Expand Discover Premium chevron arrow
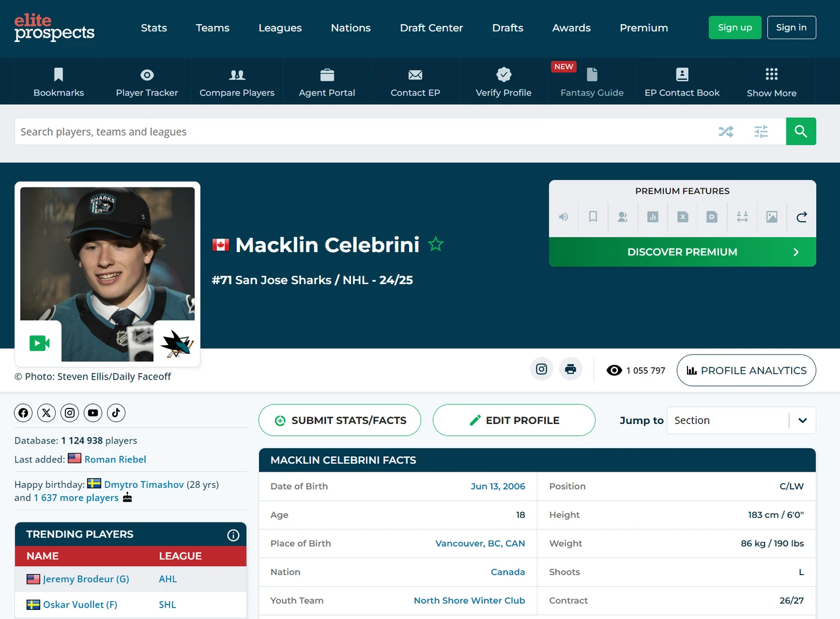The height and width of the screenshot is (619, 840). click(x=796, y=252)
